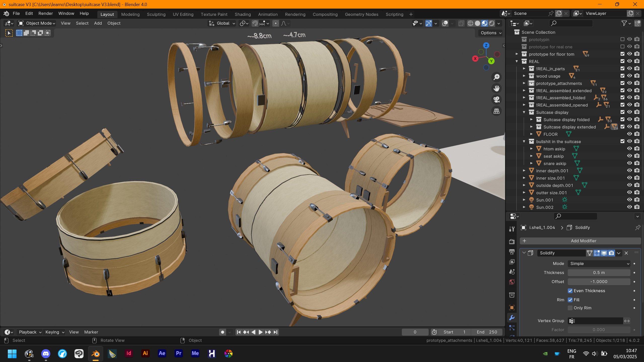
Task: Click the zoom magnifier viewport icon
Action: [x=496, y=77]
